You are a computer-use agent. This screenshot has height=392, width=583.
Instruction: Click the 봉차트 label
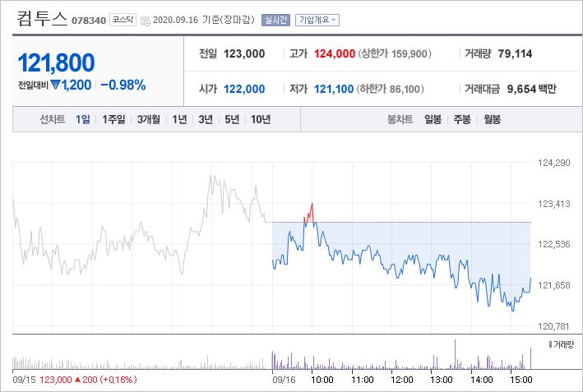pyautogui.click(x=400, y=119)
